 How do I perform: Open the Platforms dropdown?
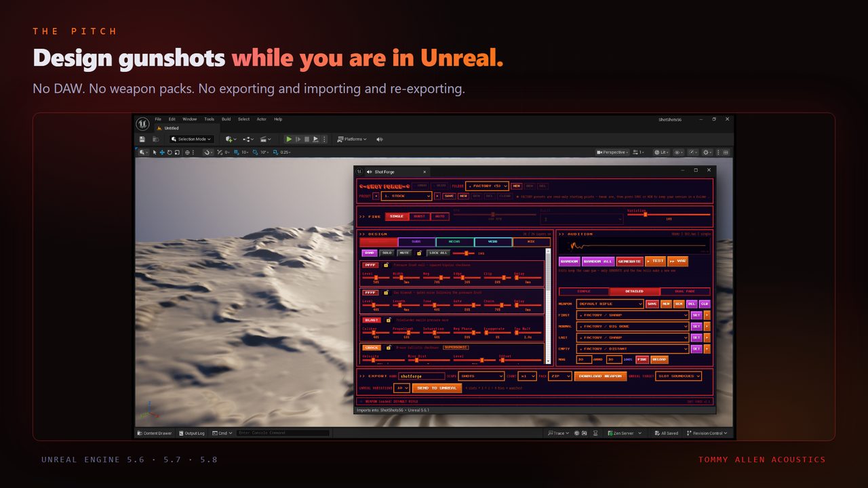351,139
